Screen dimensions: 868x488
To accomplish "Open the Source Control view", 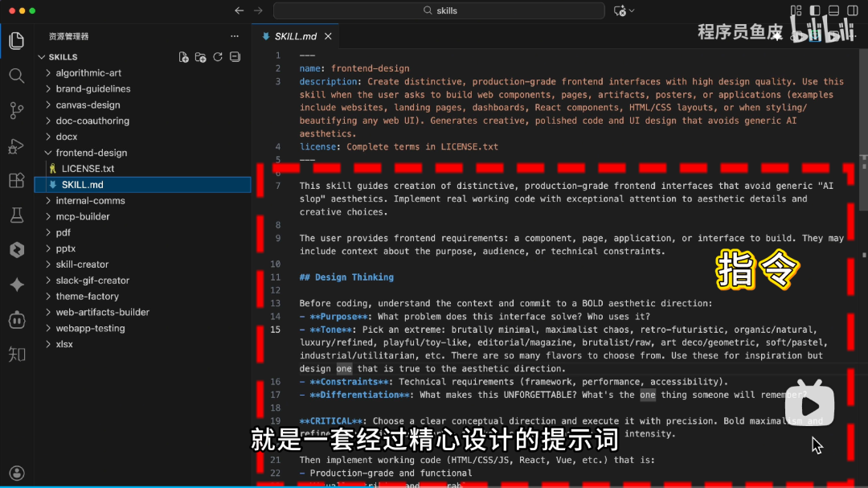I will tap(17, 109).
